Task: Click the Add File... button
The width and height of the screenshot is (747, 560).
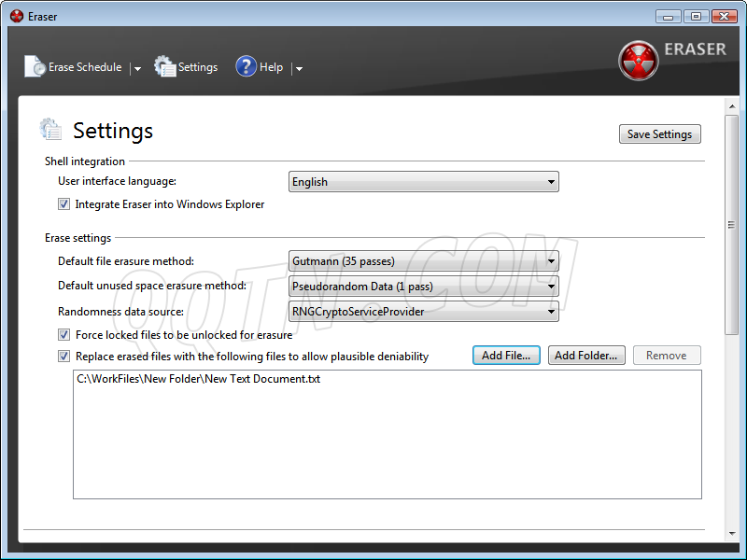Action: point(505,356)
